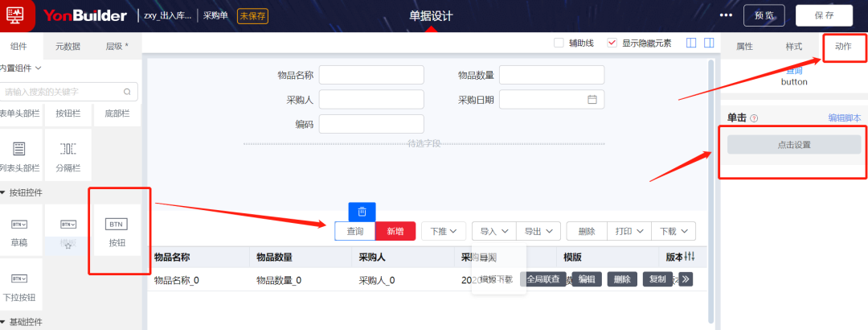Viewport: 868px width, 330px height.
Task: Click the 采购人 input field
Action: [371, 100]
